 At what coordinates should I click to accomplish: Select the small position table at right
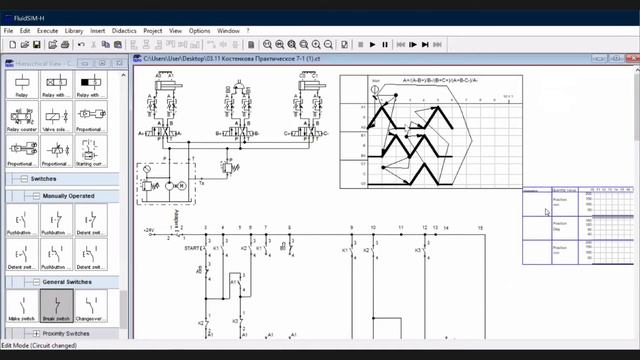[578, 226]
